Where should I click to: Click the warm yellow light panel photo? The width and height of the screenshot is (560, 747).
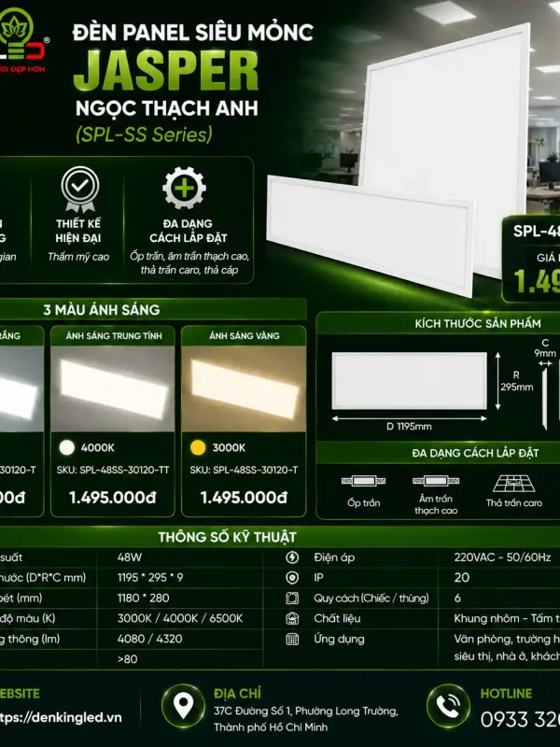(244, 389)
